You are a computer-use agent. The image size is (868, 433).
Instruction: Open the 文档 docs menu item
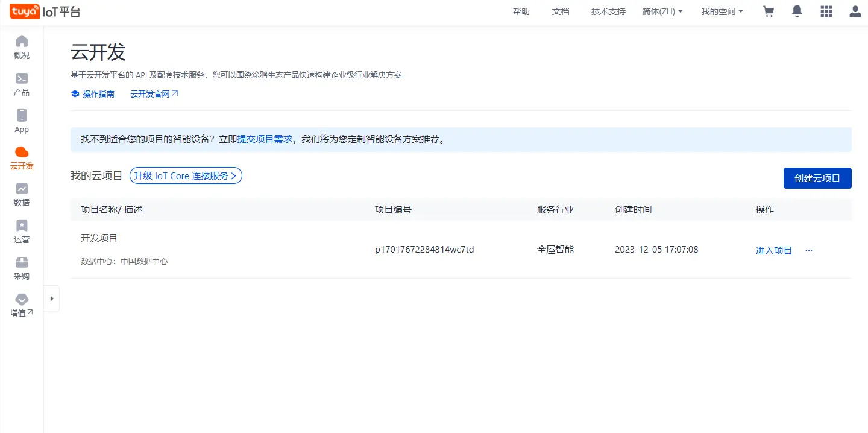561,11
